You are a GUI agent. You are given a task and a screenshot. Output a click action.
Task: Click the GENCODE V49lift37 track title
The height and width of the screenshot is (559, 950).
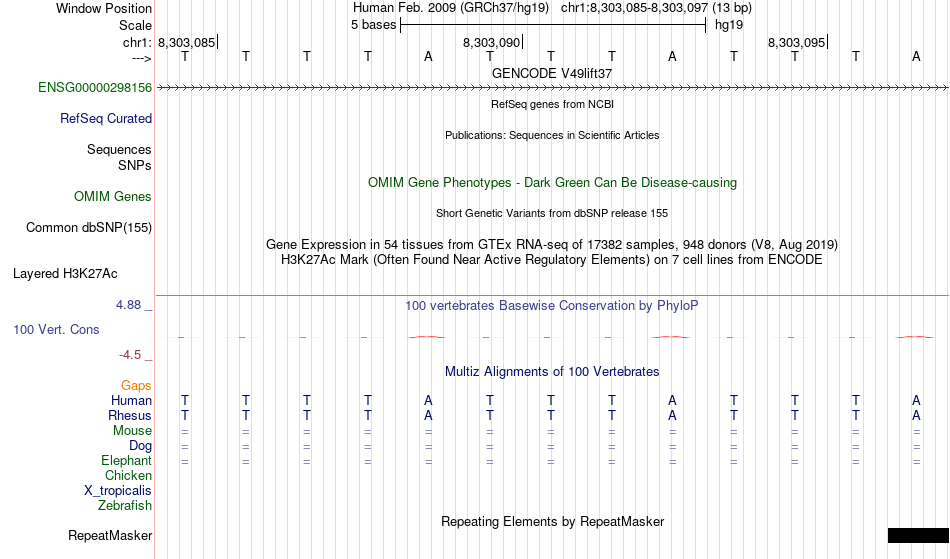pyautogui.click(x=552, y=73)
